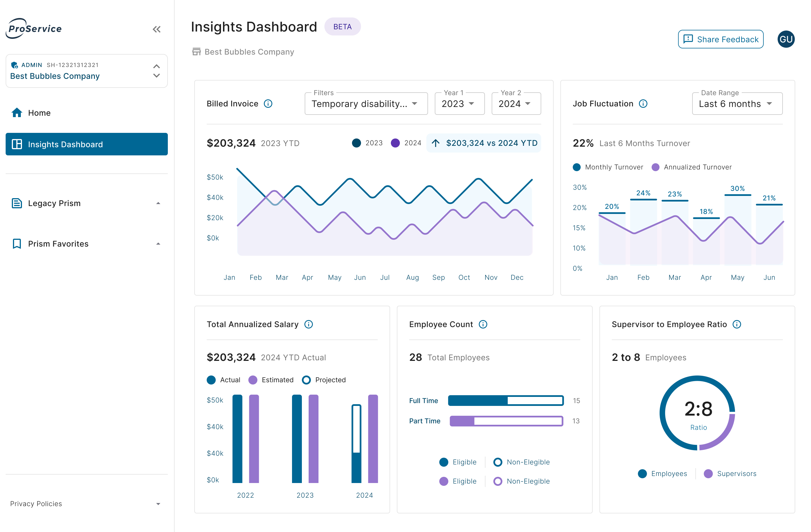The image size is (811, 532).
Task: Open the Total Annualized Salary info icon
Action: pos(309,324)
